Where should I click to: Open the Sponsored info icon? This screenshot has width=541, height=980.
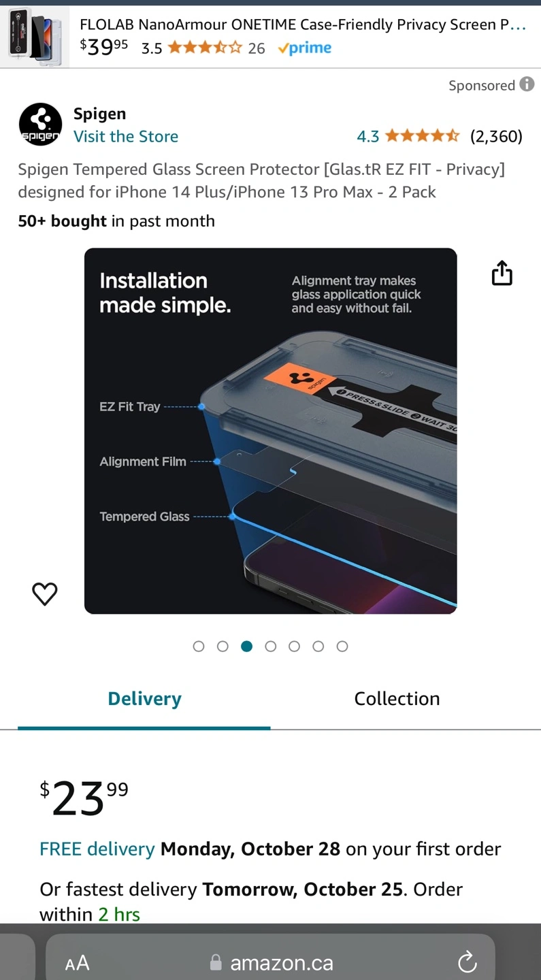pyautogui.click(x=527, y=84)
